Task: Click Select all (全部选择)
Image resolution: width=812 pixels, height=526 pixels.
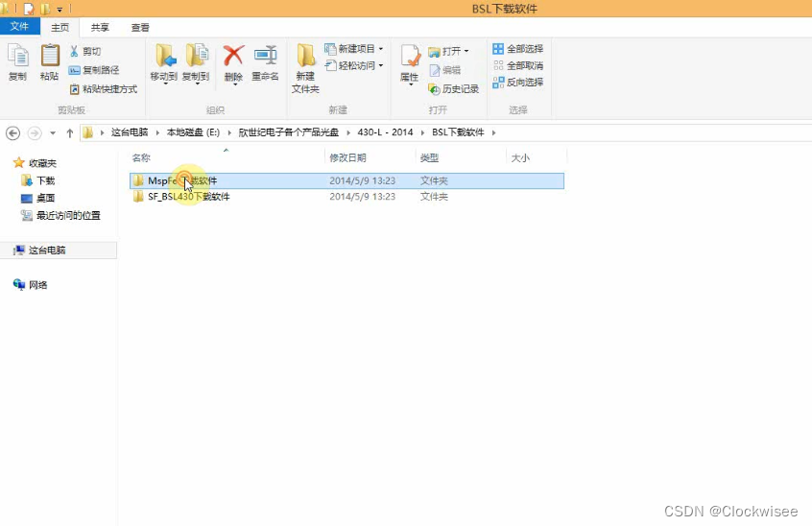Action: pyautogui.click(x=518, y=49)
